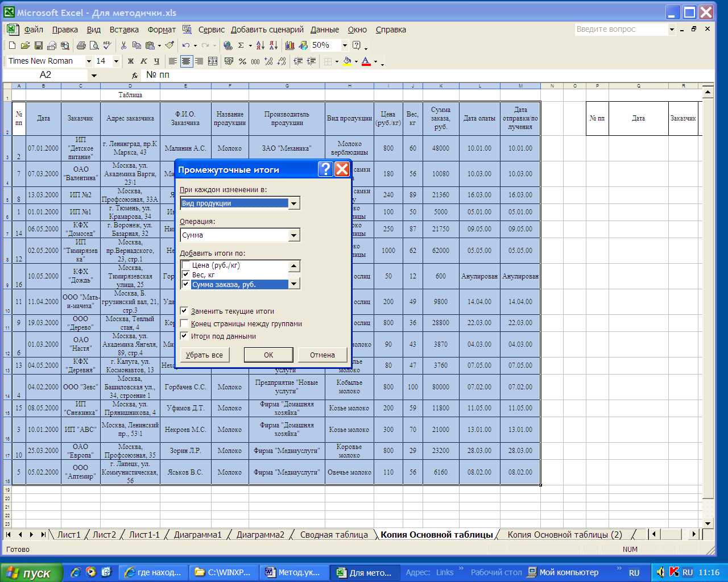Screen dimensions: 728x582
Task: Toggle 'Итоги под данными' checkbox
Action: (184, 336)
